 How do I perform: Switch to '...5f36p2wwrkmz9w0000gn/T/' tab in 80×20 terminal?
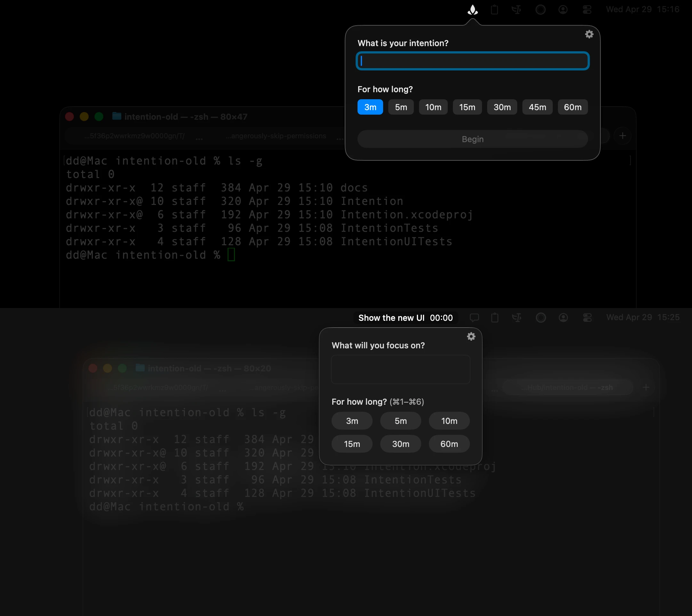(158, 387)
